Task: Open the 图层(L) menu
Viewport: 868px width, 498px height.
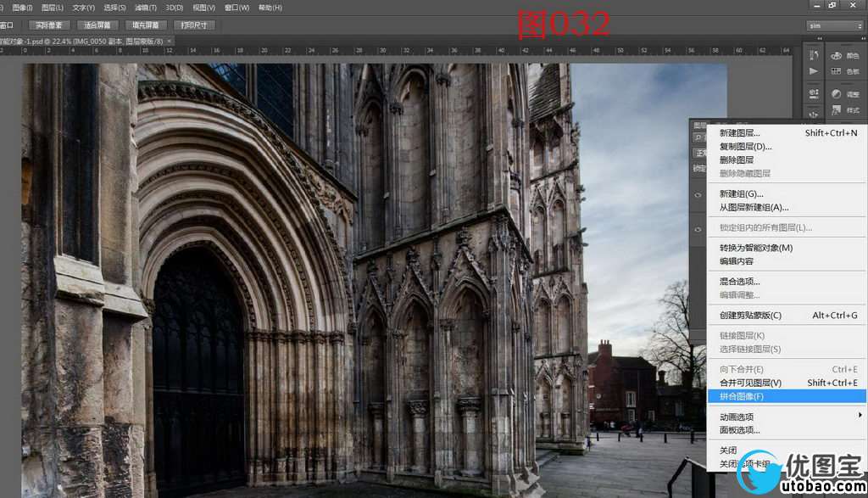Action: (x=53, y=8)
